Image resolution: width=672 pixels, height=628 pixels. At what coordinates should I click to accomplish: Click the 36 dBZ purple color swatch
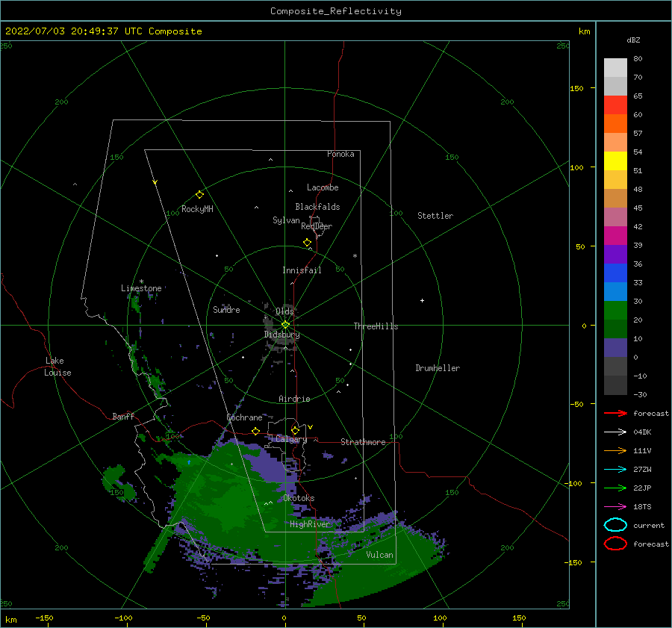click(x=615, y=254)
